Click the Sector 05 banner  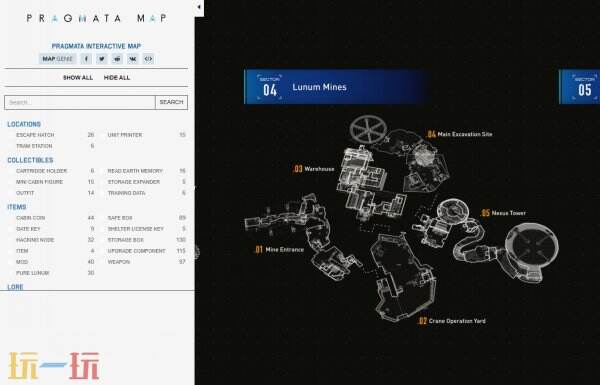tap(579, 87)
